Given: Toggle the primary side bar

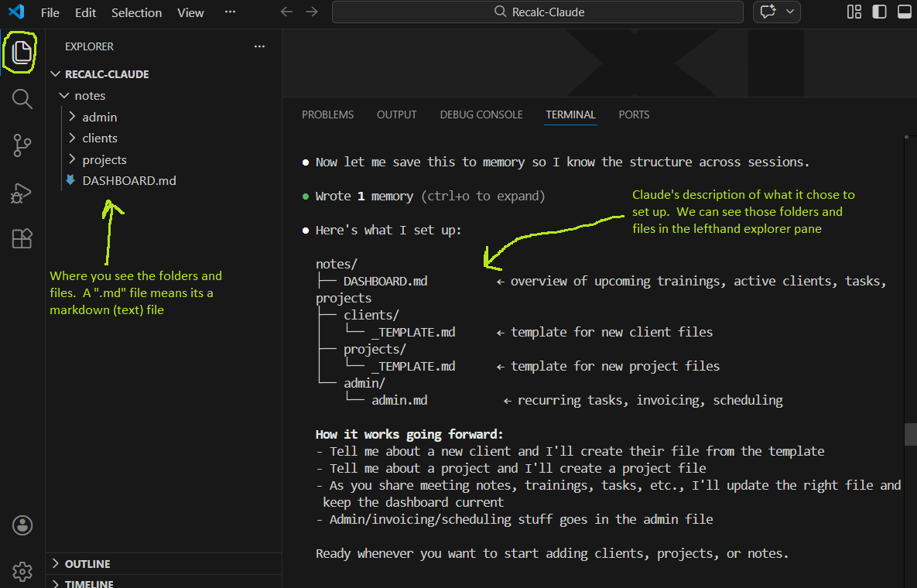Looking at the screenshot, I should 880,12.
